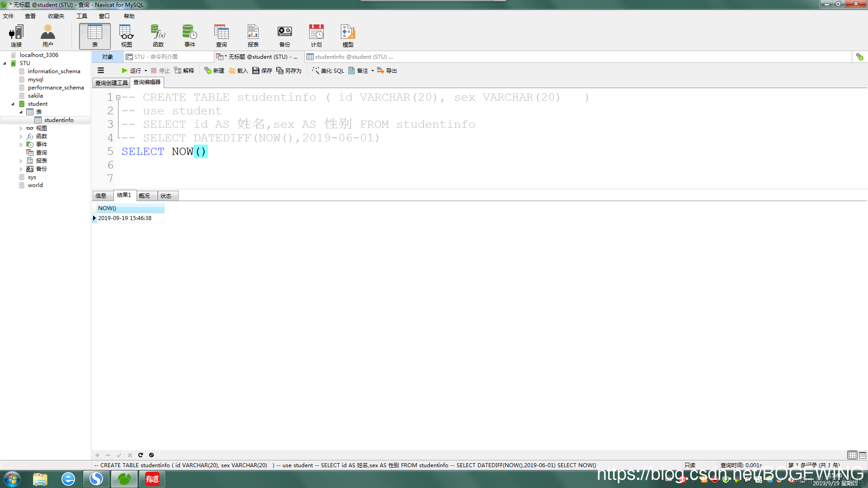Image resolution: width=868 pixels, height=488 pixels.
Task: Switch result pane to form view
Action: (863, 455)
